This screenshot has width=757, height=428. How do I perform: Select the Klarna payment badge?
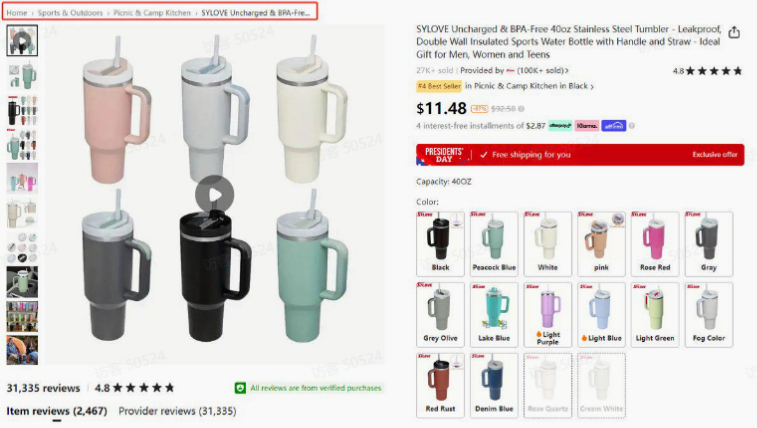click(x=587, y=126)
